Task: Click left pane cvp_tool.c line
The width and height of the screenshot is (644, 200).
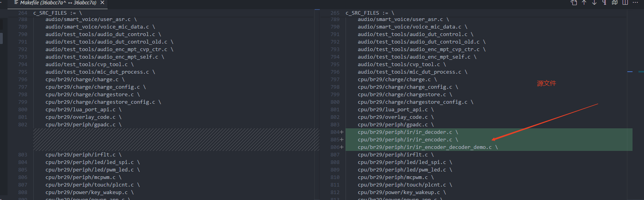Action: pyautogui.click(x=89, y=65)
